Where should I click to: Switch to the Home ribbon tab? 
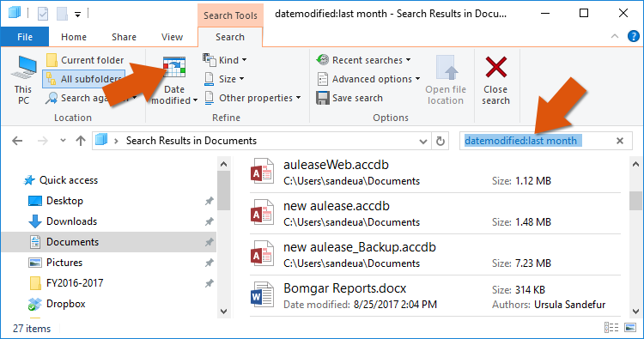click(74, 37)
